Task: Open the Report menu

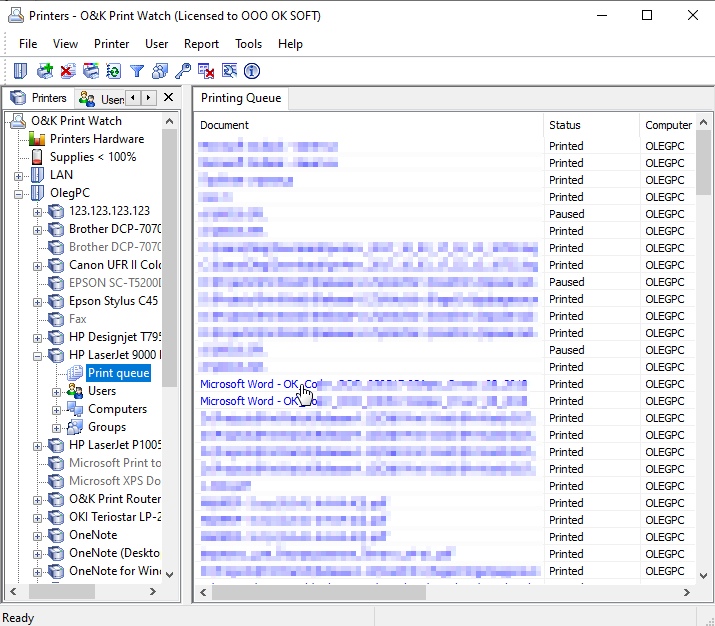Action: (201, 44)
